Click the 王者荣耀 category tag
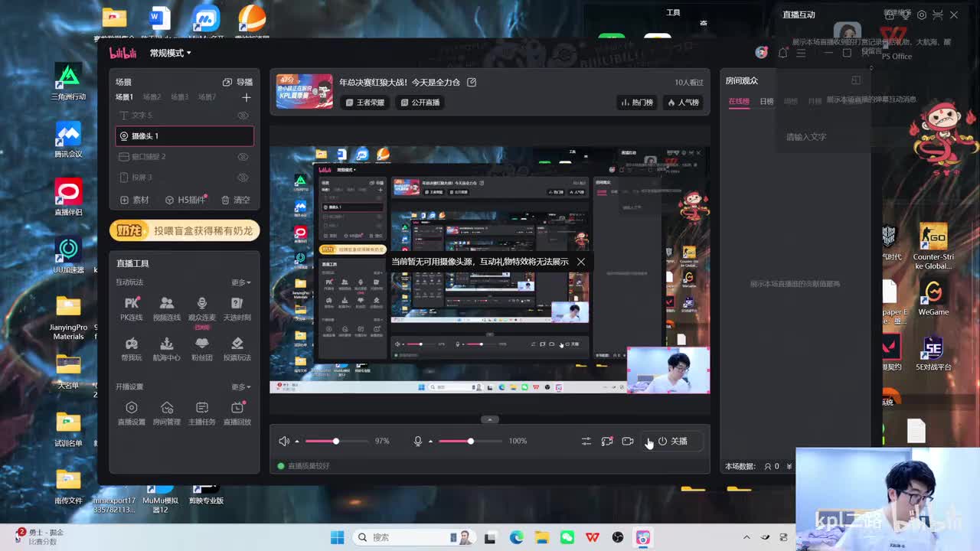The width and height of the screenshot is (980, 551). coord(364,103)
